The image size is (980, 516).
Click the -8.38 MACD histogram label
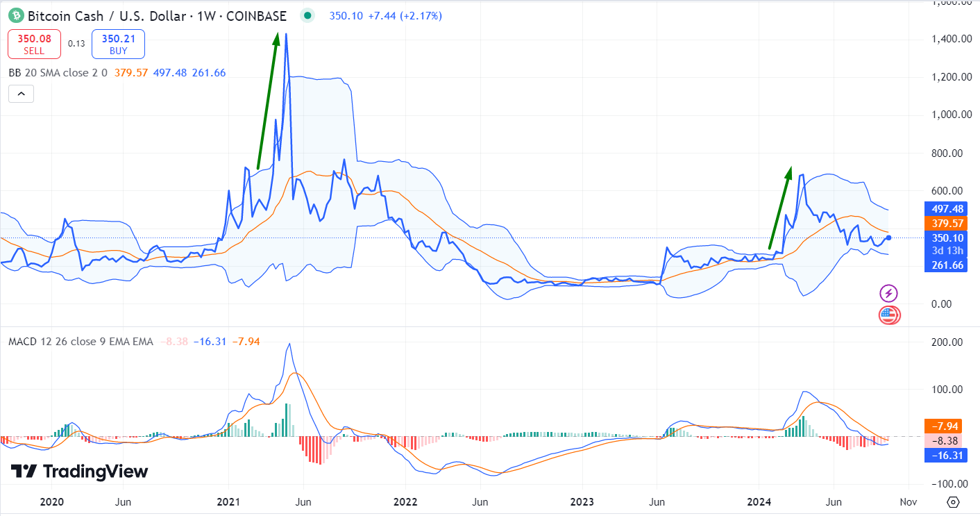click(x=943, y=441)
